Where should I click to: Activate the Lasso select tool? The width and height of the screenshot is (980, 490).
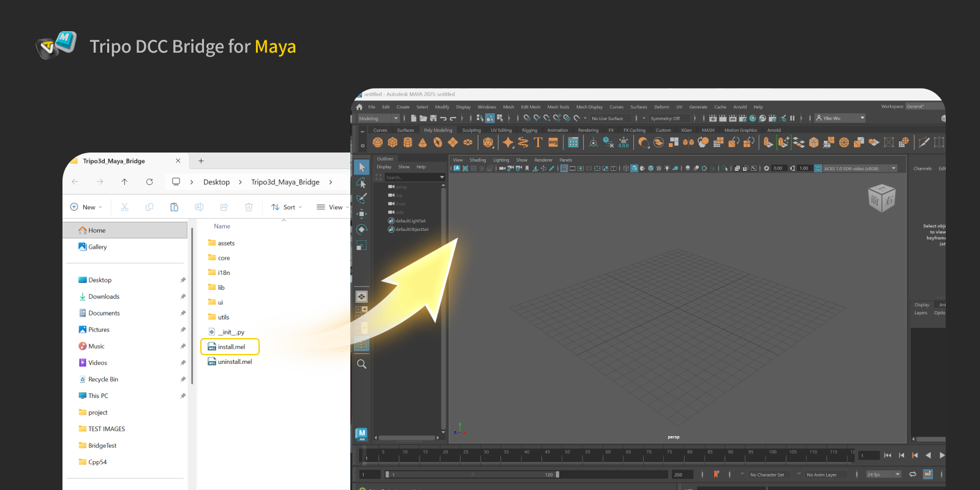click(361, 183)
